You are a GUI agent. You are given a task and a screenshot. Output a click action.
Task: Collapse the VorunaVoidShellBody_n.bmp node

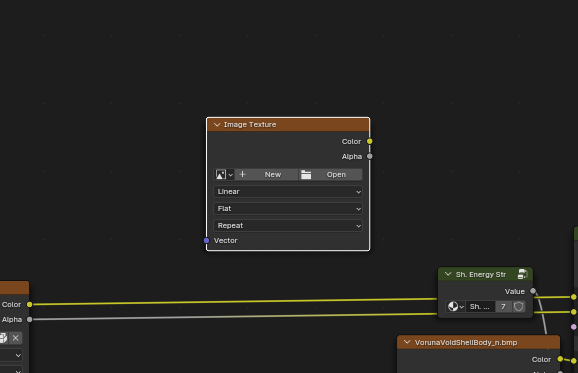407,342
